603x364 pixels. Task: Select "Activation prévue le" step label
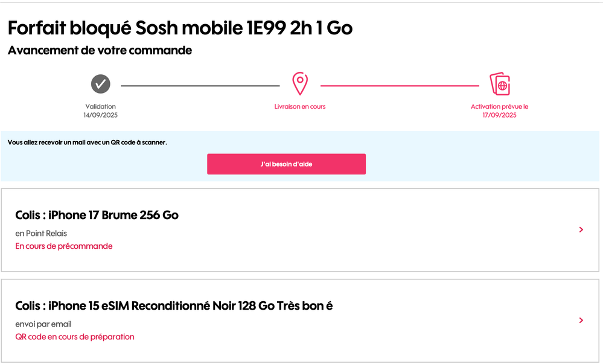500,107
